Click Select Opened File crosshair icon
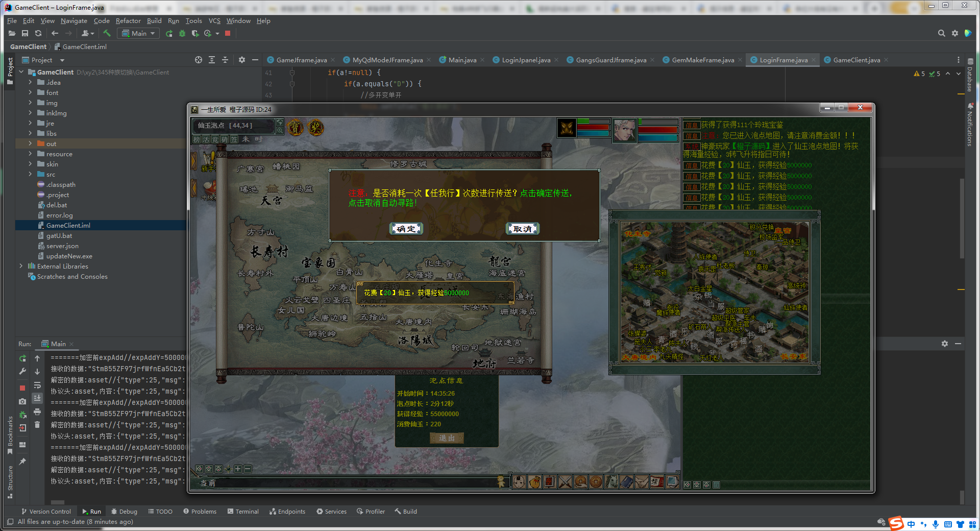Viewport: 980px width, 531px height. click(x=199, y=60)
